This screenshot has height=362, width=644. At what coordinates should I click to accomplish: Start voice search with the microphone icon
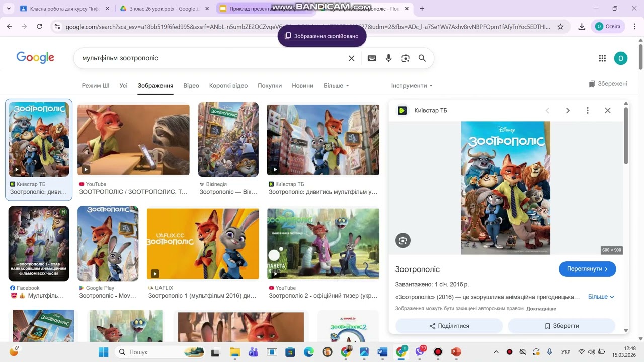click(388, 58)
